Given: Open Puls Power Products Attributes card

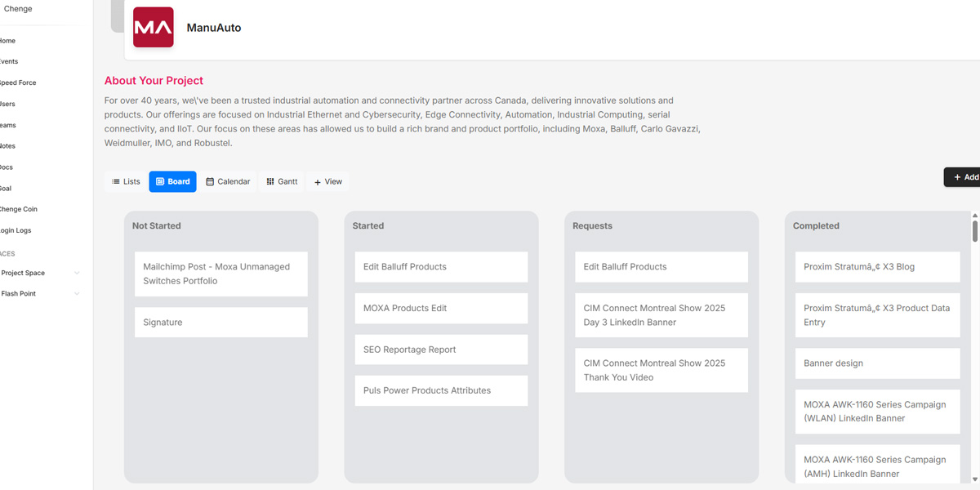Looking at the screenshot, I should click(x=441, y=390).
